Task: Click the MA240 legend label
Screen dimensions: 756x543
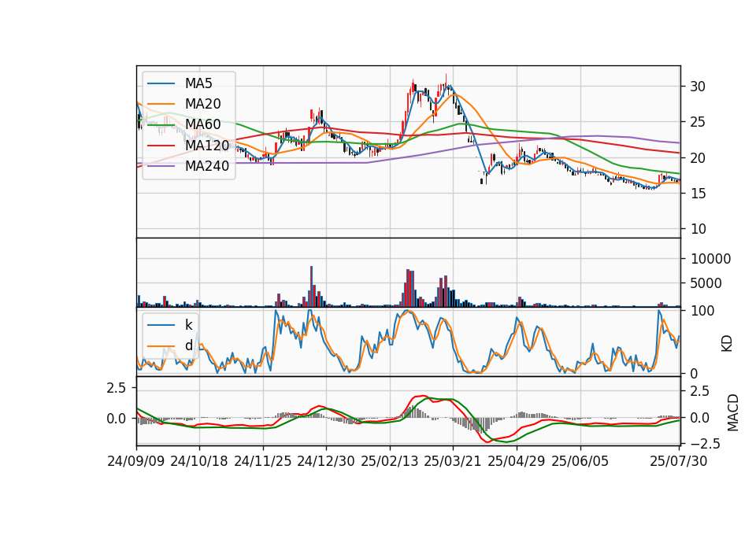Action: point(207,166)
